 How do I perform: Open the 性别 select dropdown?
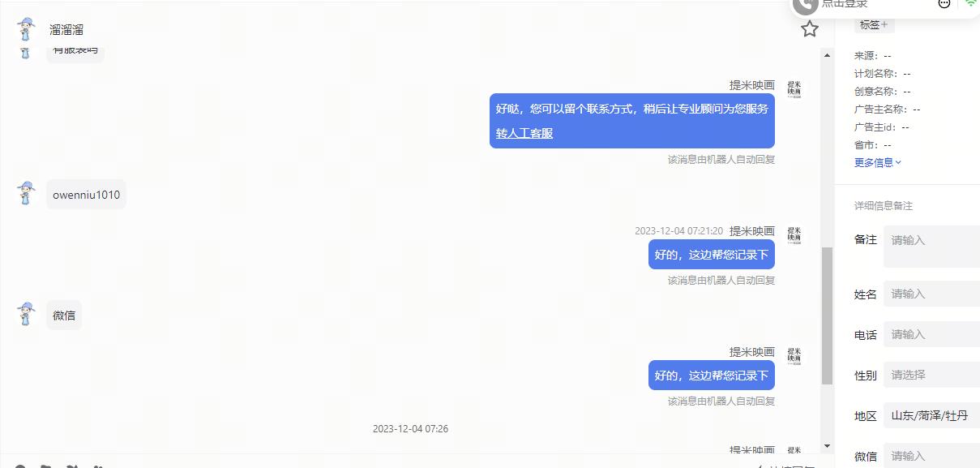click(x=931, y=375)
